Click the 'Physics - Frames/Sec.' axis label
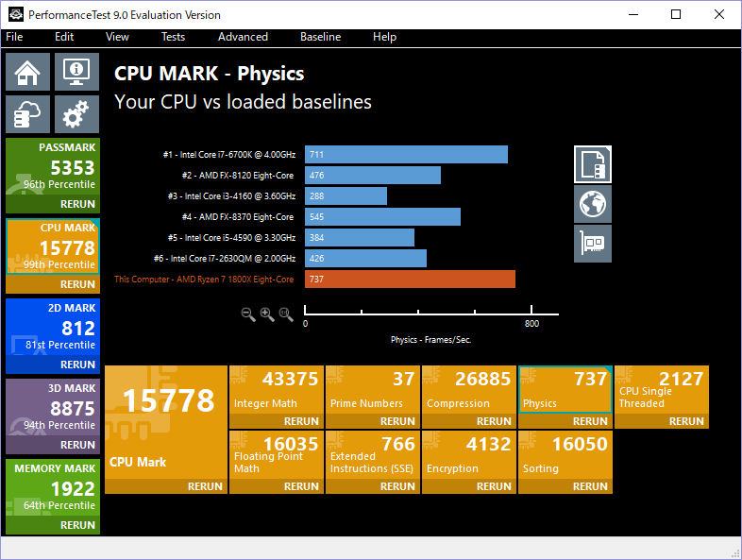The image size is (742, 560). click(430, 340)
